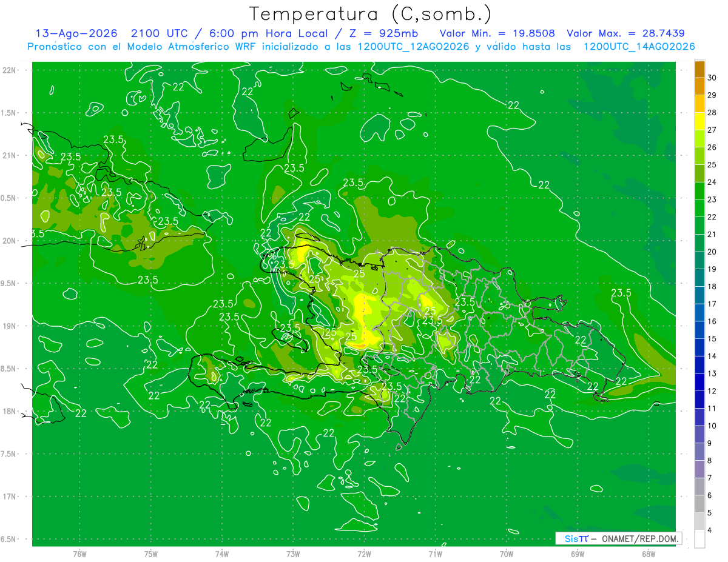Click the color scale value "8"
Viewport: 728px width, 562px height.
coord(710,461)
